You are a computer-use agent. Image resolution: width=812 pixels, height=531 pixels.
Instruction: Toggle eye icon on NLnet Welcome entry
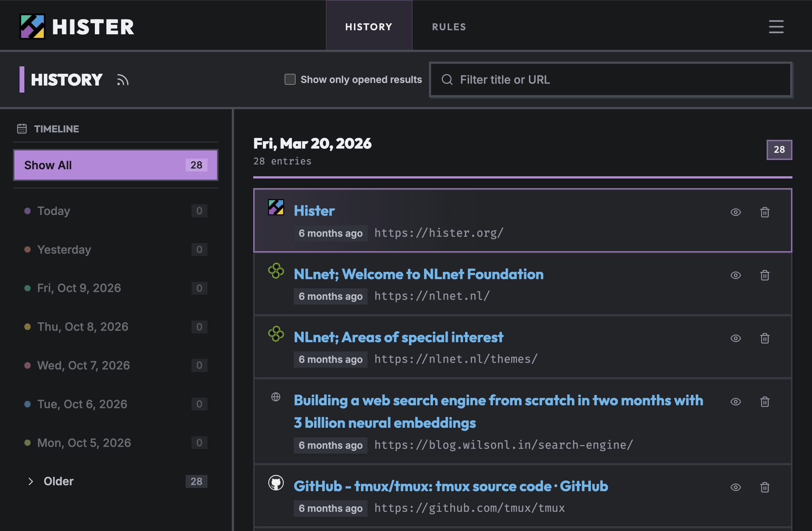tap(736, 275)
